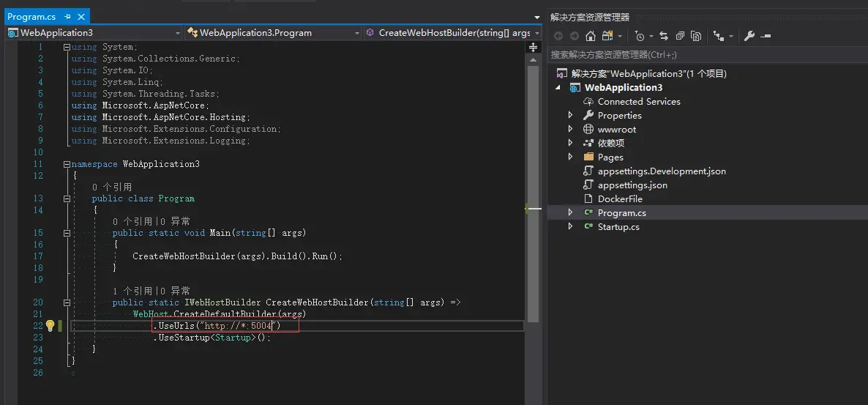This screenshot has height=405, width=868.
Task: Open Properties with the wrench icon
Action: click(749, 36)
